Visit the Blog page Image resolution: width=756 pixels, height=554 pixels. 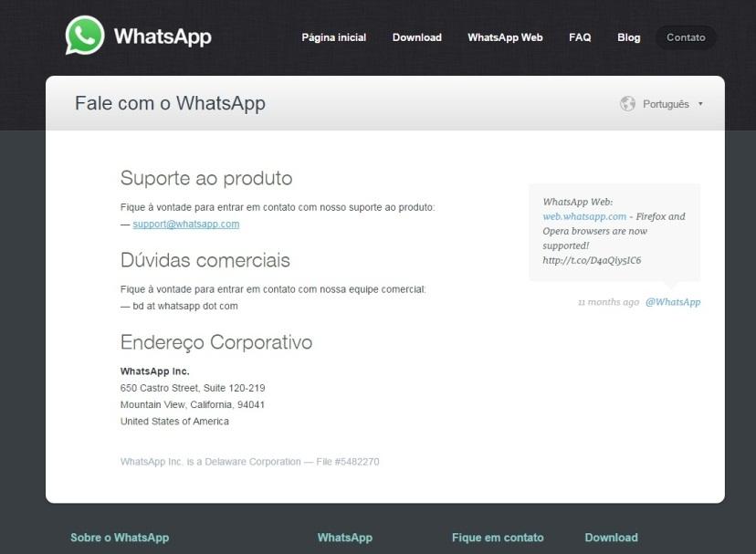629,37
